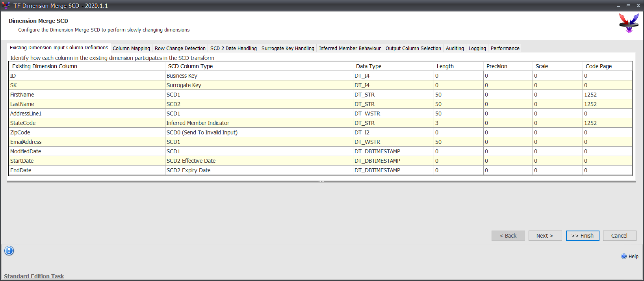Viewport: 644px width, 281px height.
Task: Click the SCD1 type of ModifiedDate row
Action: pos(259,151)
